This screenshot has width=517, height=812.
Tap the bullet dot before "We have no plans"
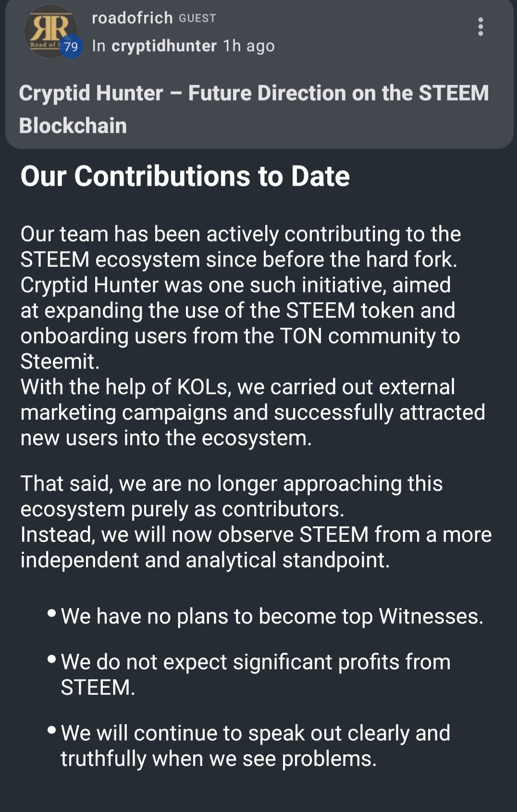(52, 613)
